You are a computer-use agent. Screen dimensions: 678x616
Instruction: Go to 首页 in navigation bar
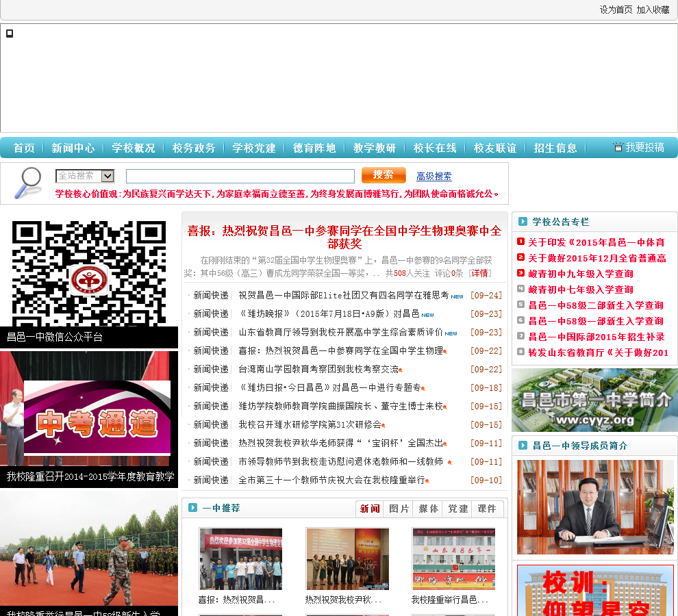[24, 148]
